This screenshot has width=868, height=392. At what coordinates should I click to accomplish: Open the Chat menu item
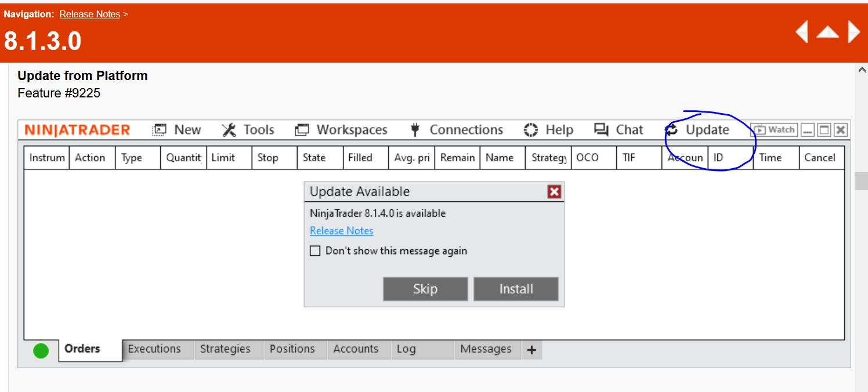(619, 130)
